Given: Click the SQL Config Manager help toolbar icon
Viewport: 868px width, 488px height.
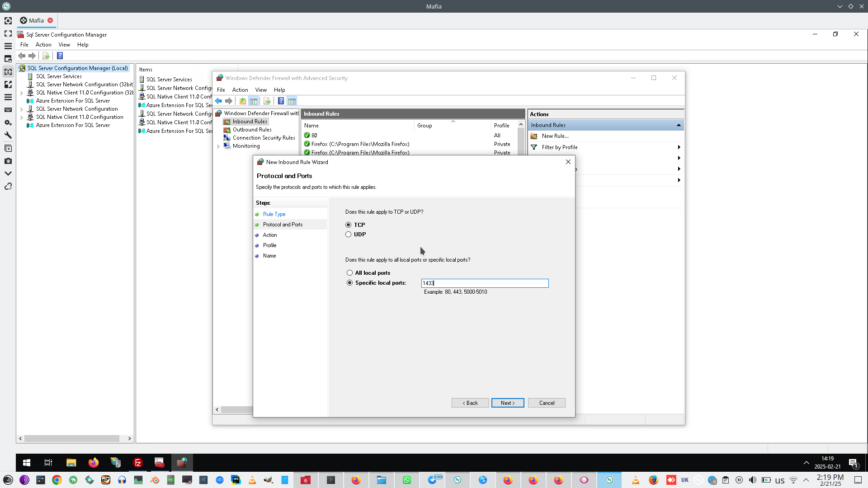Looking at the screenshot, I should click(x=60, y=56).
